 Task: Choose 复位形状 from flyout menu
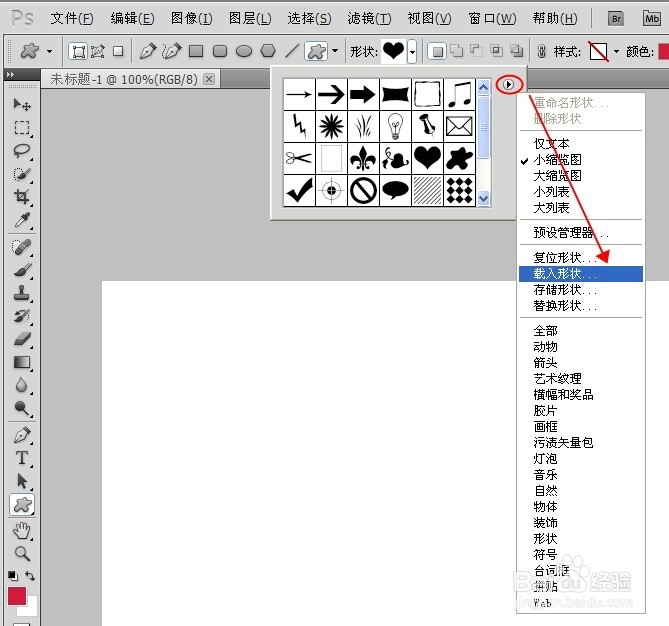581,258
